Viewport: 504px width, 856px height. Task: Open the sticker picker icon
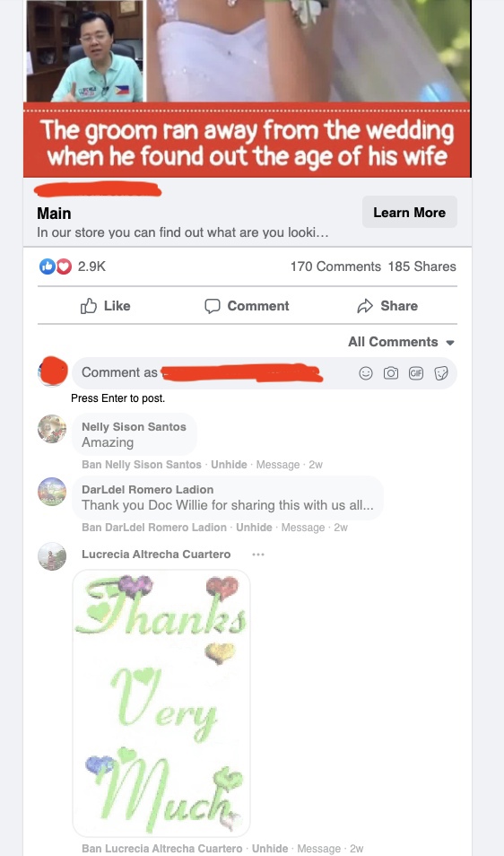coord(441,373)
